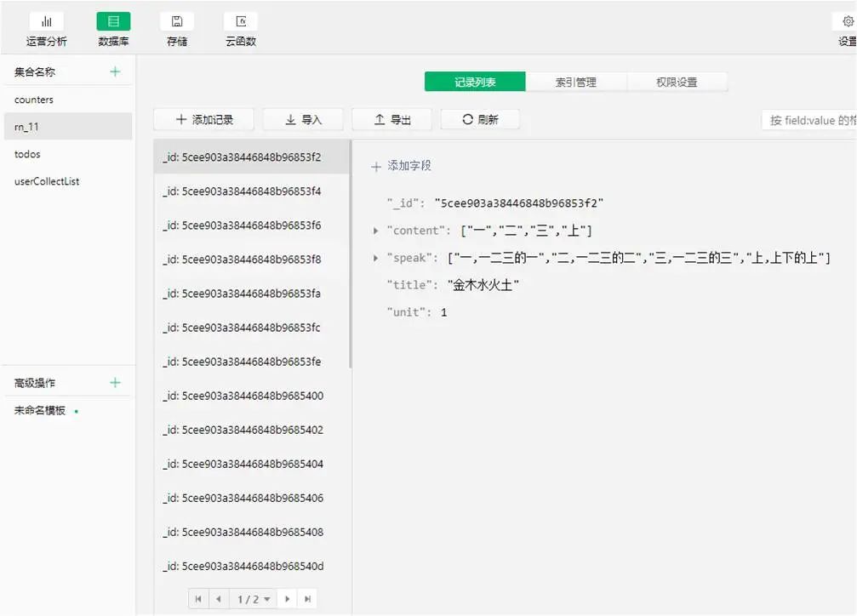
Task: Click the 添加记录 button
Action: coord(204,120)
